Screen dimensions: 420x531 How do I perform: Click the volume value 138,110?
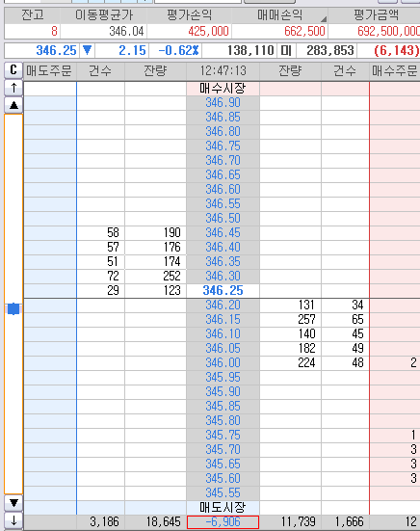coord(250,51)
